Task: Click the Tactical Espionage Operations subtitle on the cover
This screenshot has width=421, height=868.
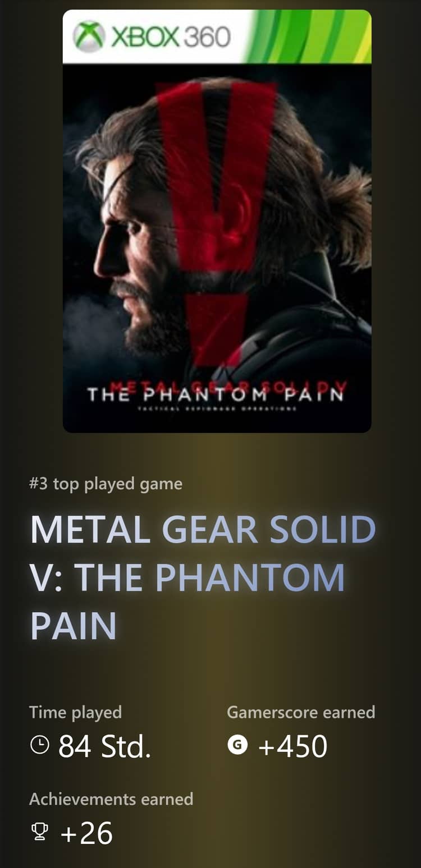Action: [x=217, y=410]
